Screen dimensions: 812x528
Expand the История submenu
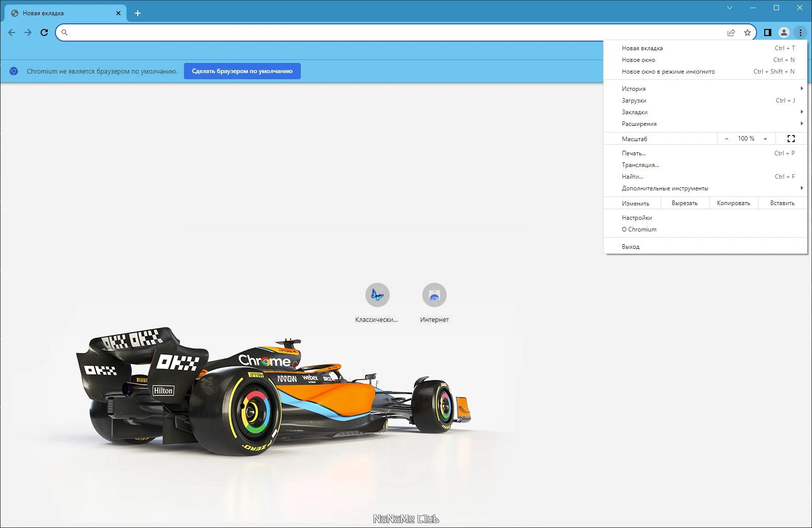click(x=705, y=88)
